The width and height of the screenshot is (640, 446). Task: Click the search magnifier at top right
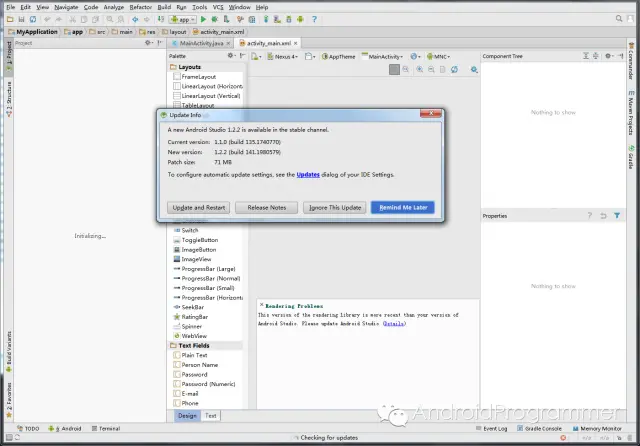pyautogui.click(x=619, y=19)
